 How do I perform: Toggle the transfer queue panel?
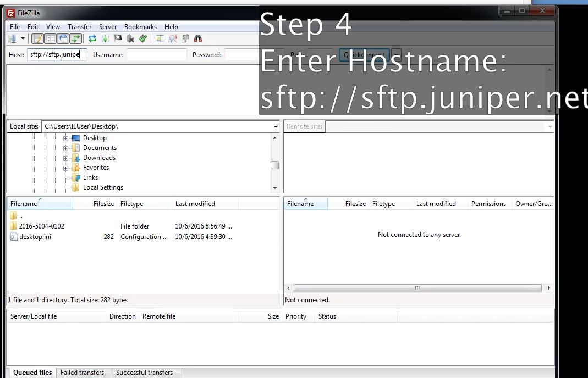coord(75,38)
